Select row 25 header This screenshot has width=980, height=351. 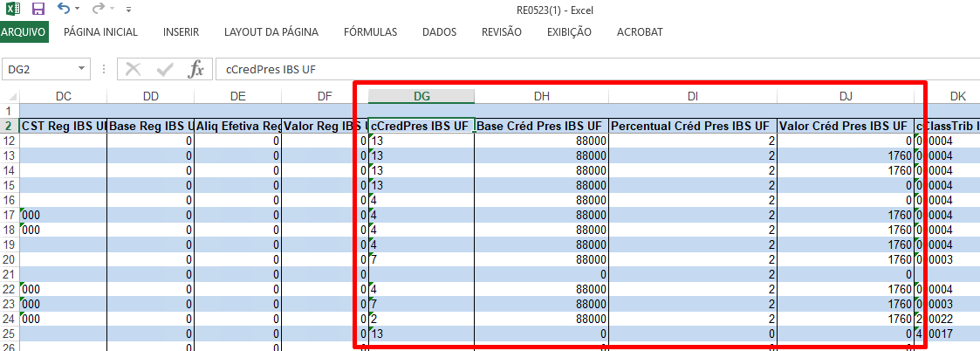(10, 334)
